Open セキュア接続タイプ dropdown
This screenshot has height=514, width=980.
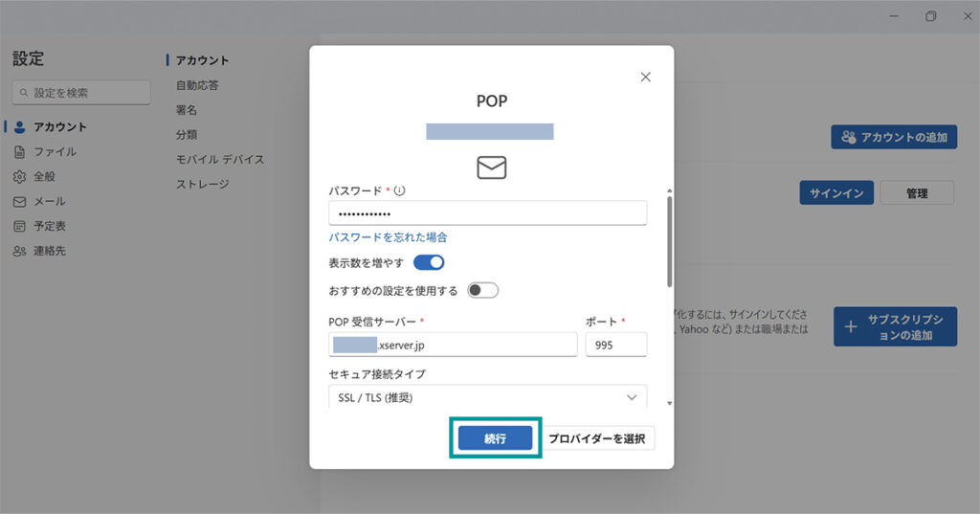(487, 397)
